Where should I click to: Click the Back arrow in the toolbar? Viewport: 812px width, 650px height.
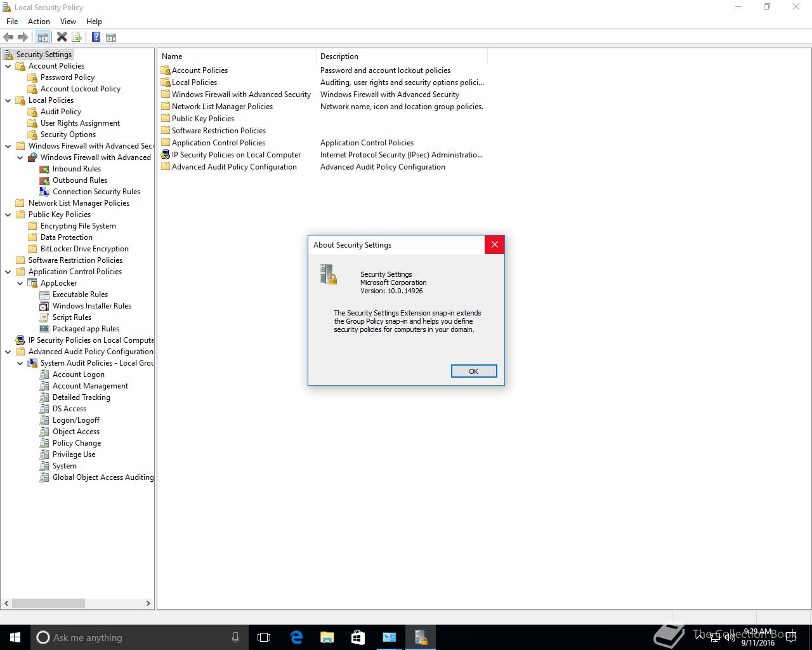point(8,37)
